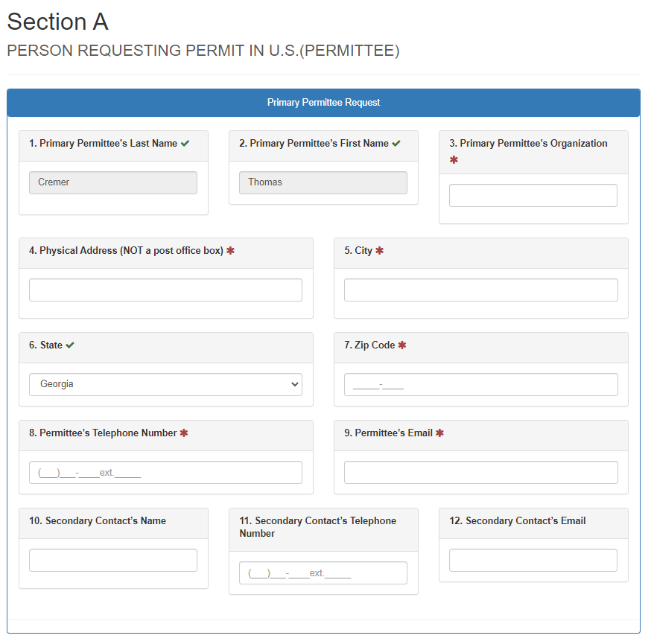Click into the Physical Address input
Image resolution: width=651 pixels, height=644 pixels.
point(165,290)
